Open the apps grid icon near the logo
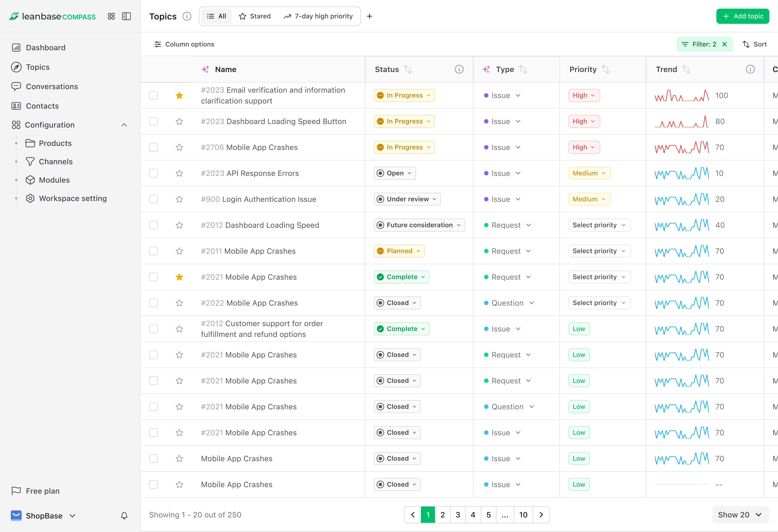 (x=111, y=16)
